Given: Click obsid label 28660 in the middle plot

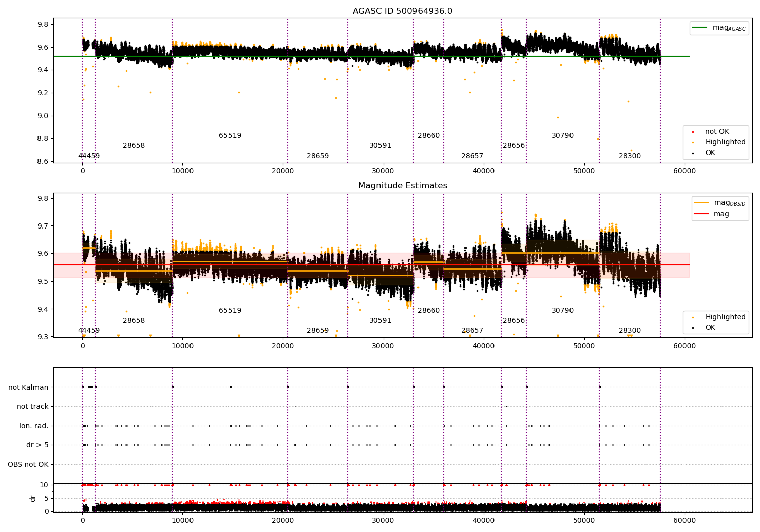Looking at the screenshot, I should point(429,311).
